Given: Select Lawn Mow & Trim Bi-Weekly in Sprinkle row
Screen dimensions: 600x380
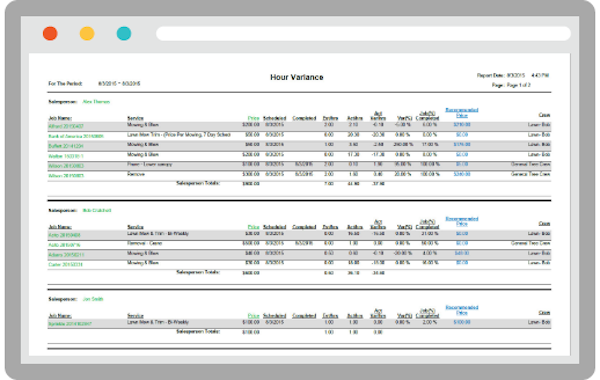Looking at the screenshot, I should click(x=158, y=322).
